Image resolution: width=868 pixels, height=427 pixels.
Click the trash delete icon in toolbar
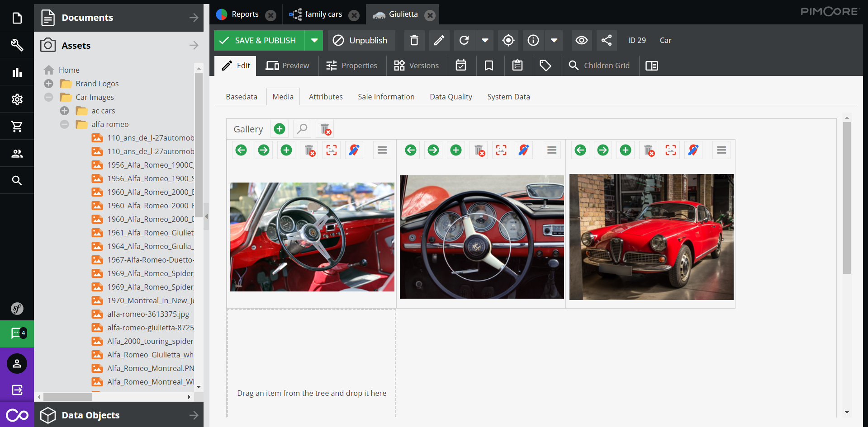coord(414,40)
